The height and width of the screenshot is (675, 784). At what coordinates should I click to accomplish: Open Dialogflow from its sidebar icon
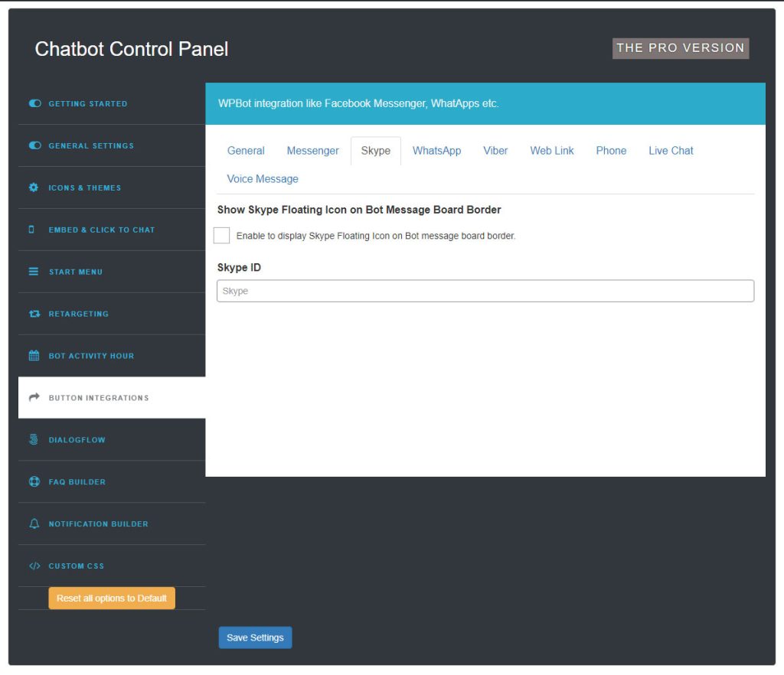(x=34, y=439)
